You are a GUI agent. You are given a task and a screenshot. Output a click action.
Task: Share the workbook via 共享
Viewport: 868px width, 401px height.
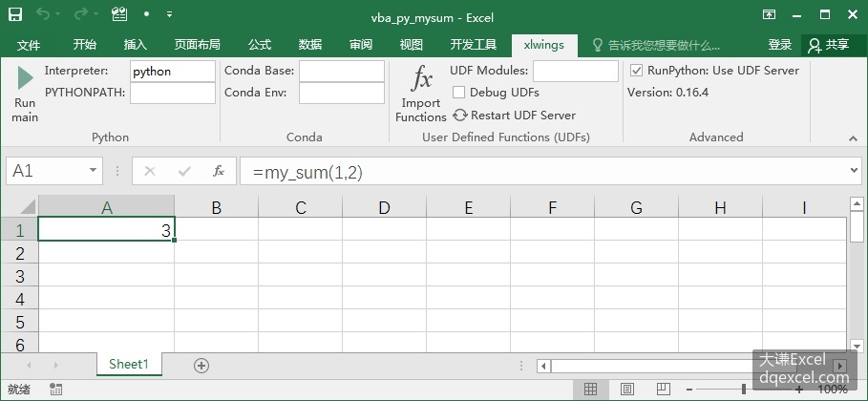pos(829,45)
